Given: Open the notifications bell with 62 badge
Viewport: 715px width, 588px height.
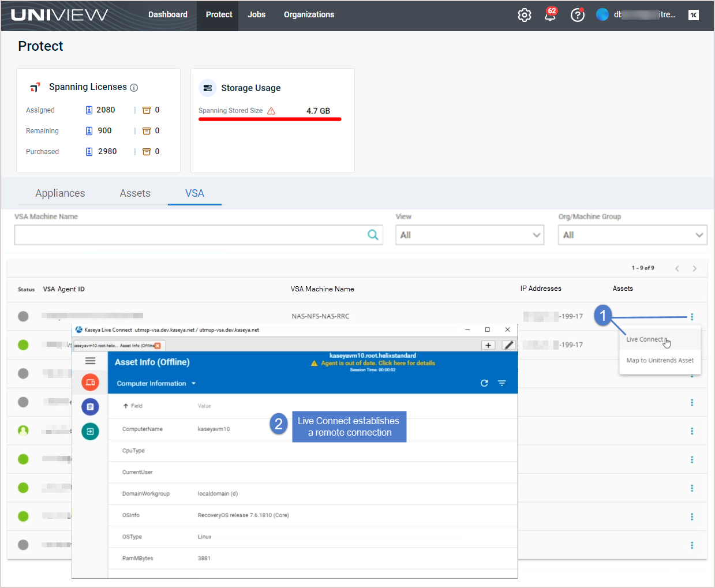Looking at the screenshot, I should [550, 15].
